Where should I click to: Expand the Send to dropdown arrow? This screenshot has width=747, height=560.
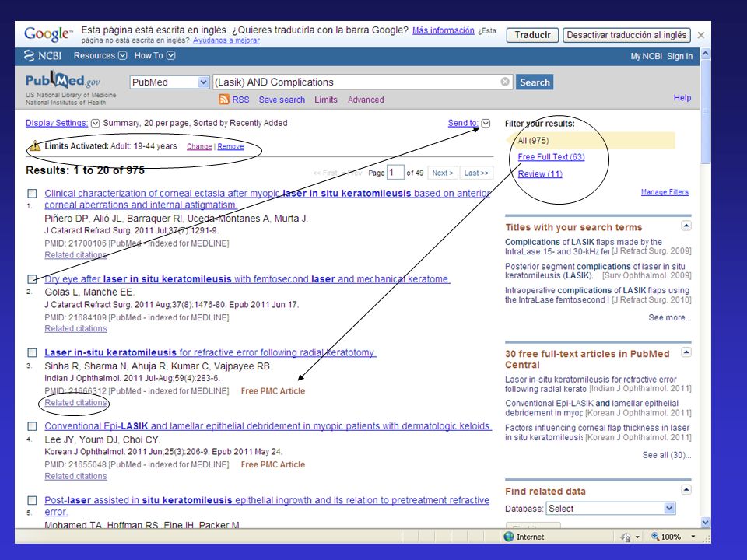point(486,124)
